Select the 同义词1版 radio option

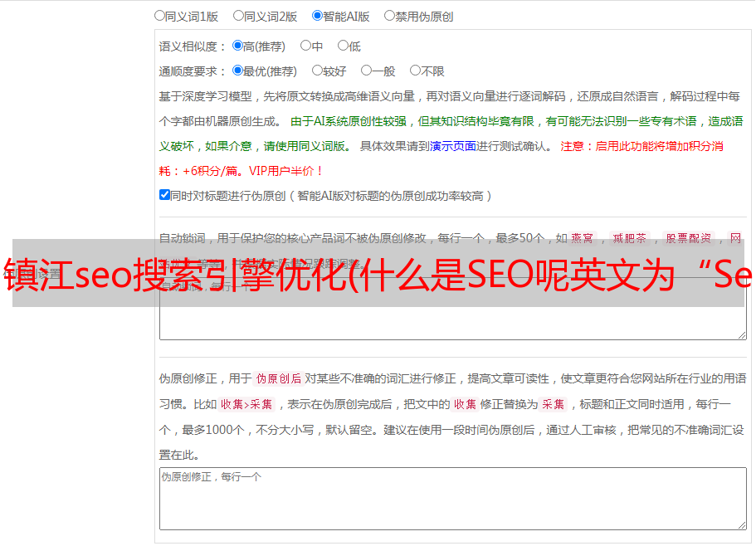[x=159, y=16]
